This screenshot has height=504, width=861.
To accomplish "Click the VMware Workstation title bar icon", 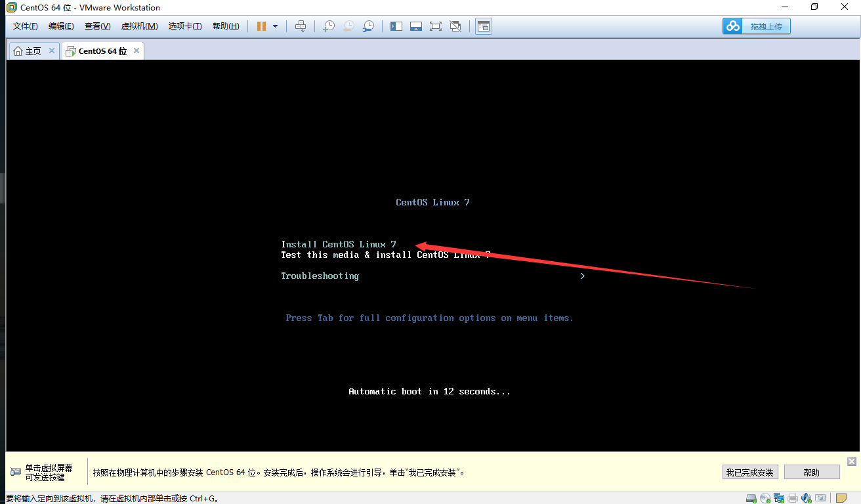I will [11, 7].
